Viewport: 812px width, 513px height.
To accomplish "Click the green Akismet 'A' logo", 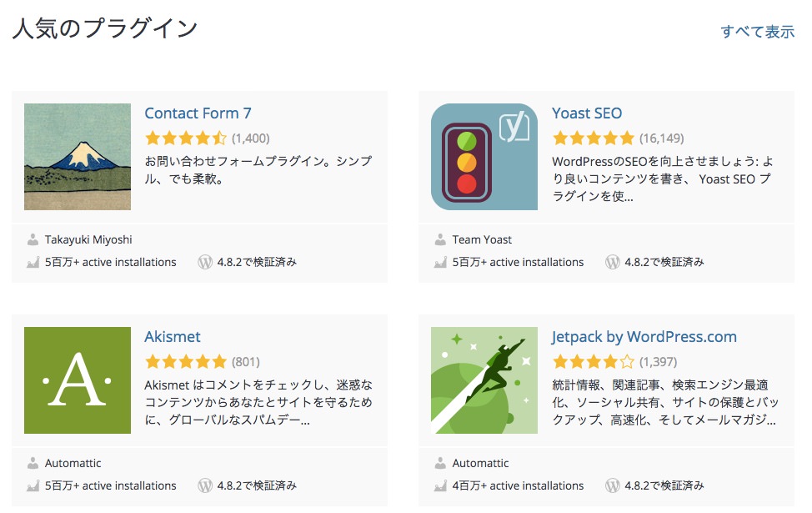I will click(78, 380).
